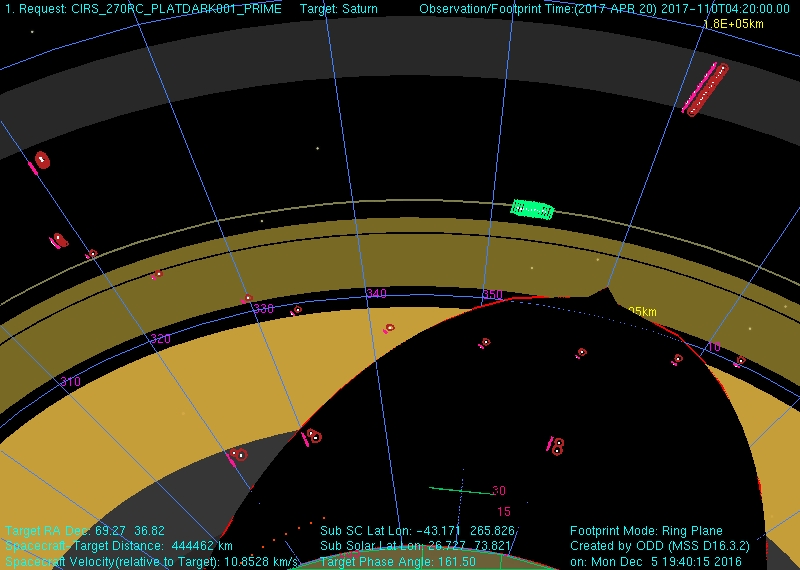Select the magenta footprint marker numbered 18
This screenshot has width=800, height=570.
[555, 445]
